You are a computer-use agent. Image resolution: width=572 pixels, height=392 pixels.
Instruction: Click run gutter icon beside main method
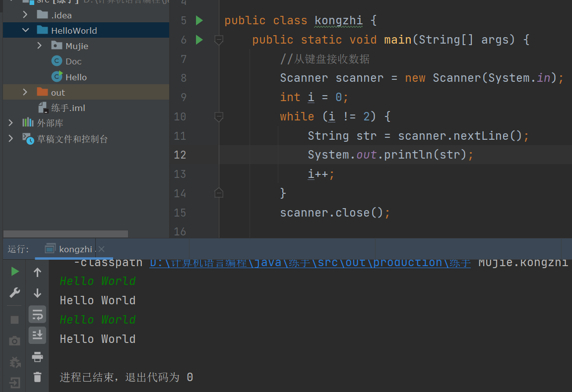click(x=199, y=40)
